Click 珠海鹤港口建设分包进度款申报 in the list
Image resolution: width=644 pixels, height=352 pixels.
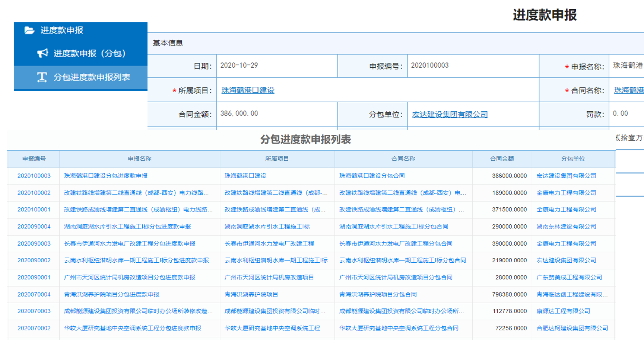[x=106, y=176]
